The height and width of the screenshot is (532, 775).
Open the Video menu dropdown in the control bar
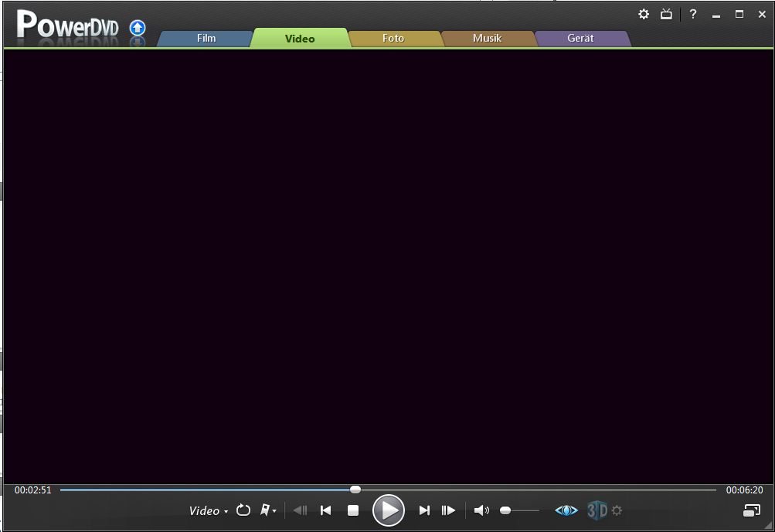pyautogui.click(x=209, y=510)
